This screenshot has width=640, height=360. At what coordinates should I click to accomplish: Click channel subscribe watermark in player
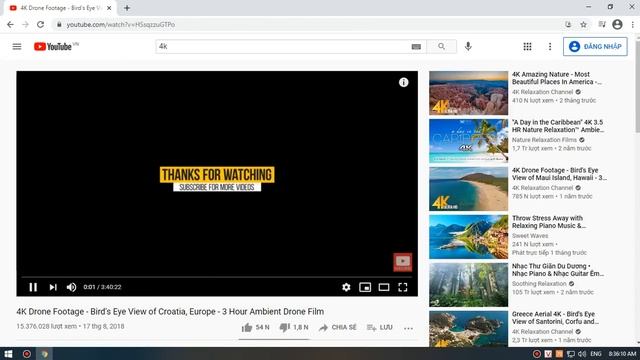(x=402, y=262)
